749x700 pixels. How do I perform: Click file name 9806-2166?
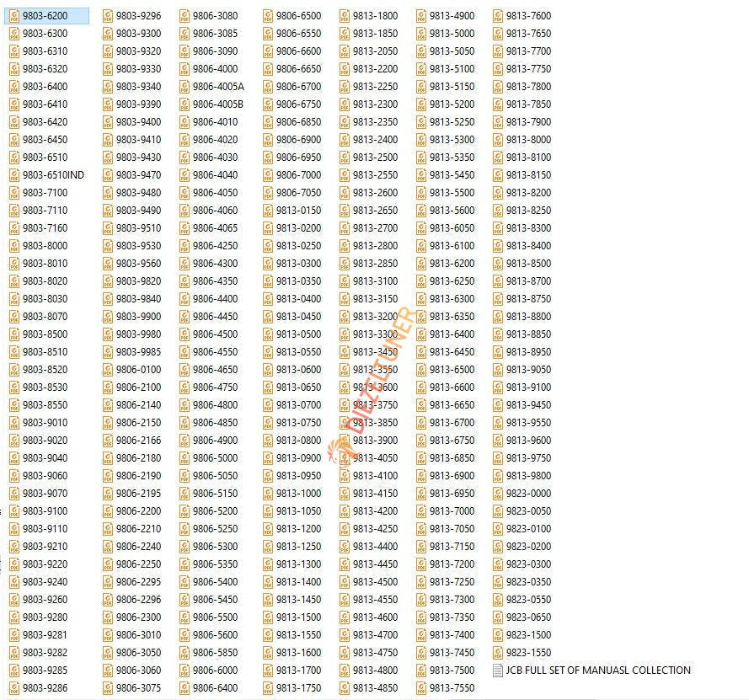click(138, 441)
